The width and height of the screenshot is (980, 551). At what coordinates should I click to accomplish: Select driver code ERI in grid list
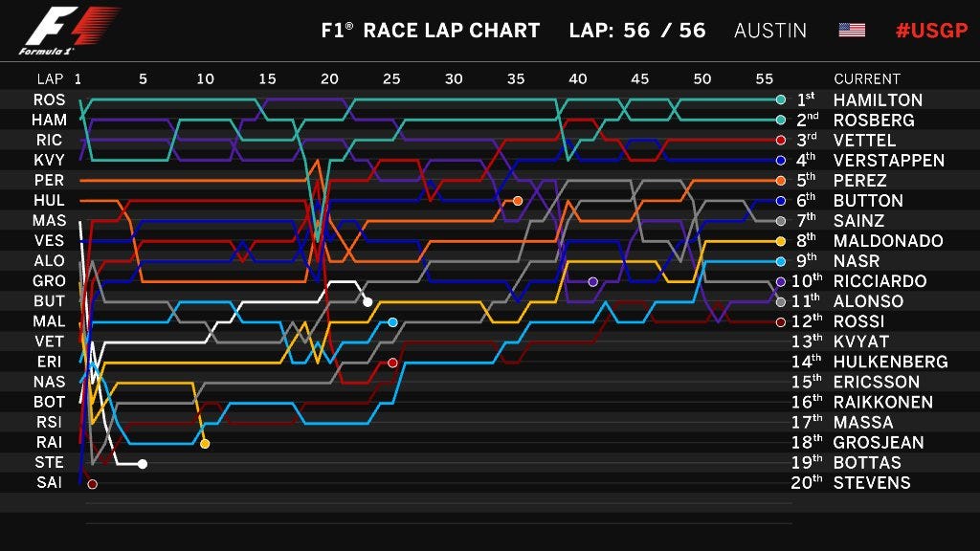50,361
